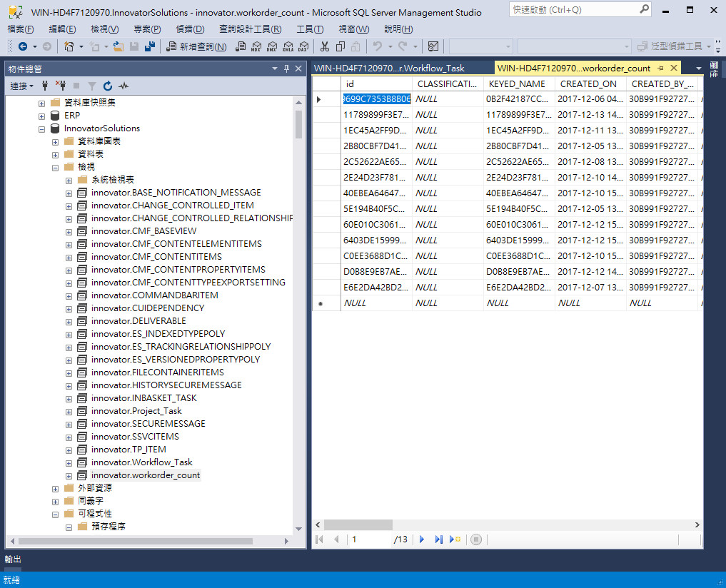This screenshot has width=726, height=588.
Task: Close the workorder_count tab
Action: (x=674, y=68)
